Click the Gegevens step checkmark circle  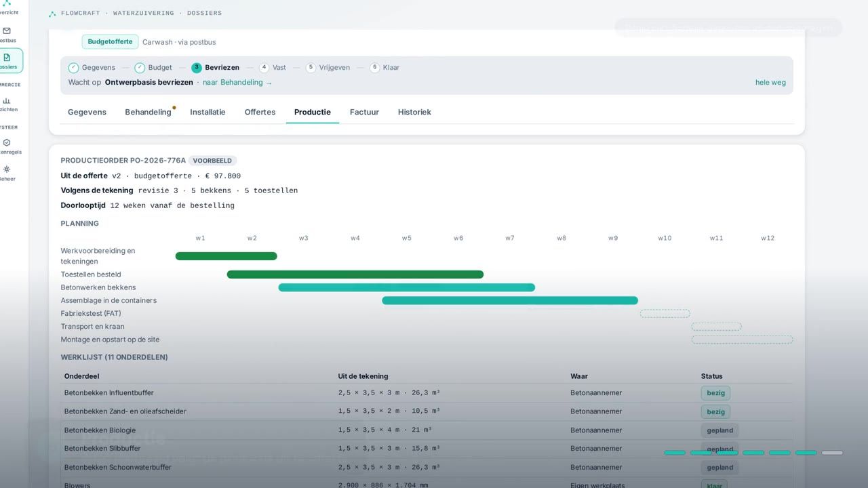pyautogui.click(x=73, y=68)
